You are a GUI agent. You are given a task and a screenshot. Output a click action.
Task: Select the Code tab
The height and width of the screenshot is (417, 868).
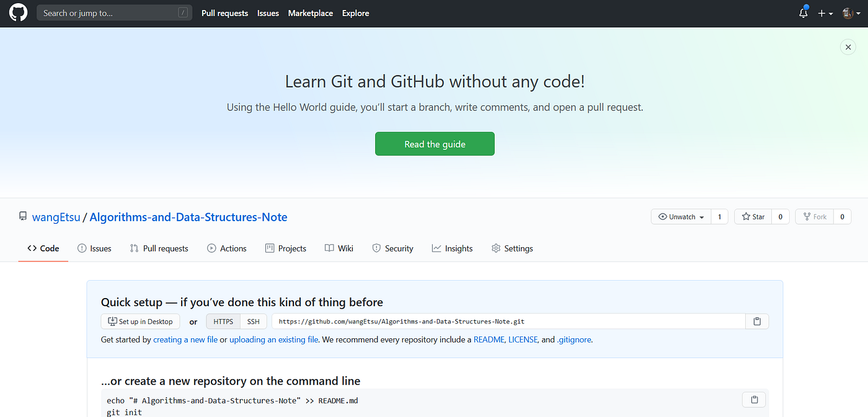click(43, 248)
